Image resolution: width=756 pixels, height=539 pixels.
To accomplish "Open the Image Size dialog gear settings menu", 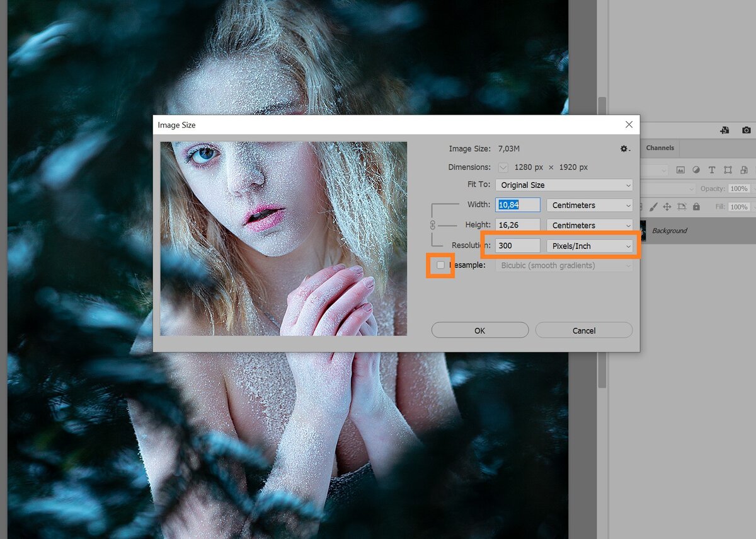I will point(624,149).
